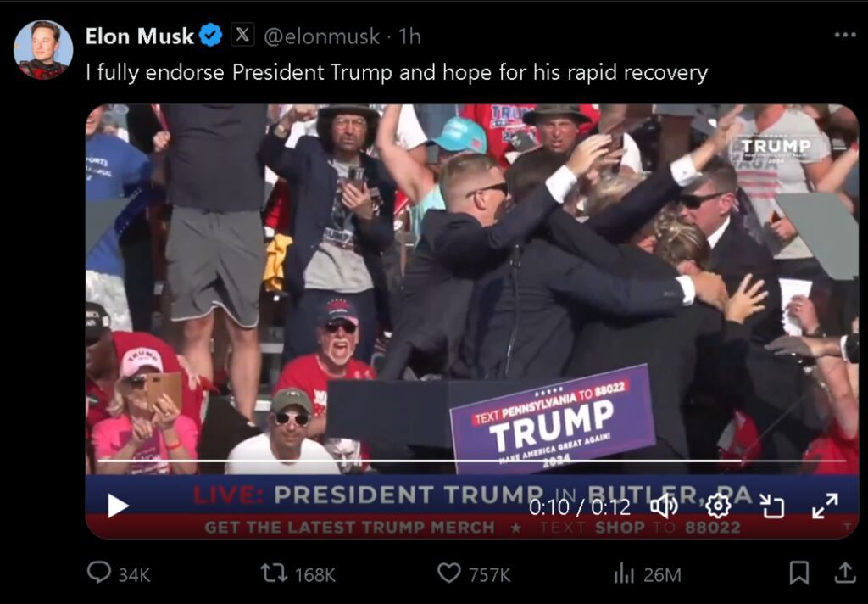Seek on the video progress bar
The height and width of the screenshot is (604, 868).
point(471,461)
